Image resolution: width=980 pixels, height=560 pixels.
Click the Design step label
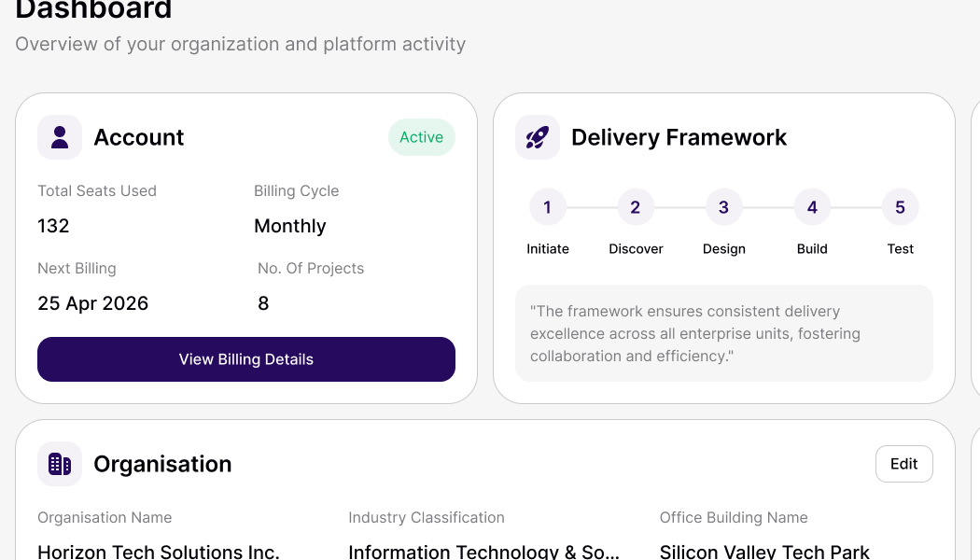(723, 249)
